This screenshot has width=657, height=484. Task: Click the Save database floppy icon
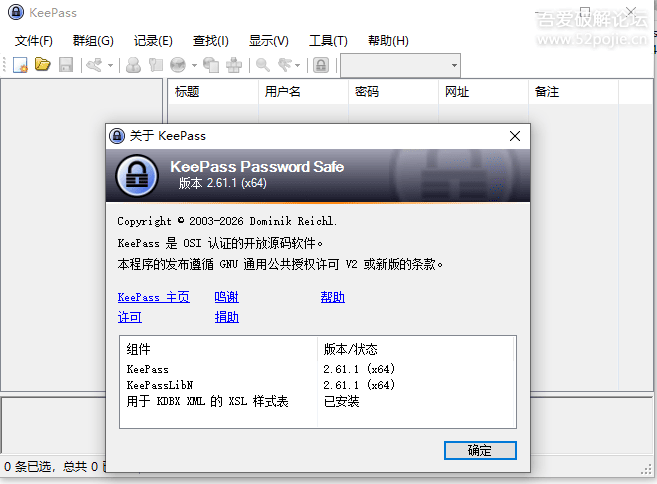66,65
